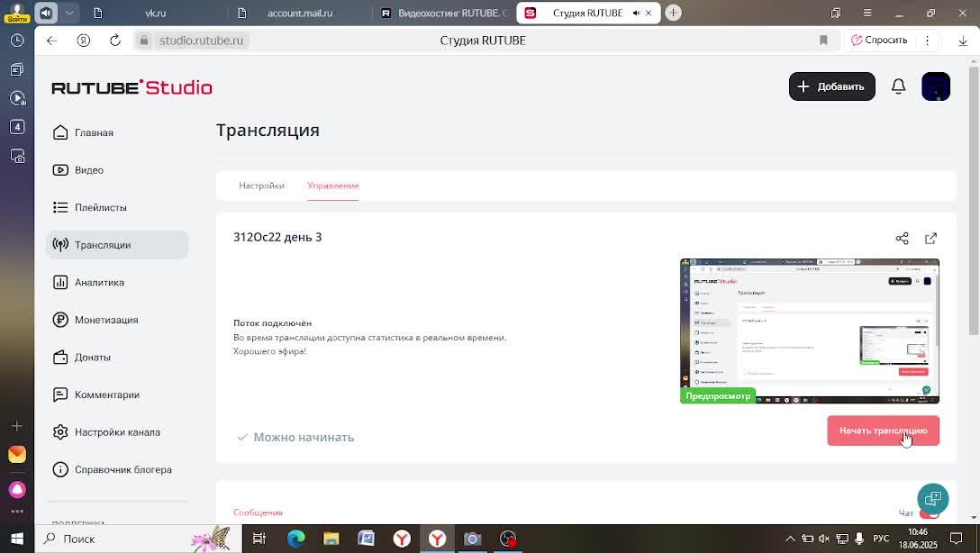This screenshot has height=553, width=980.
Task: Open the support chat bubble icon
Action: [932, 498]
